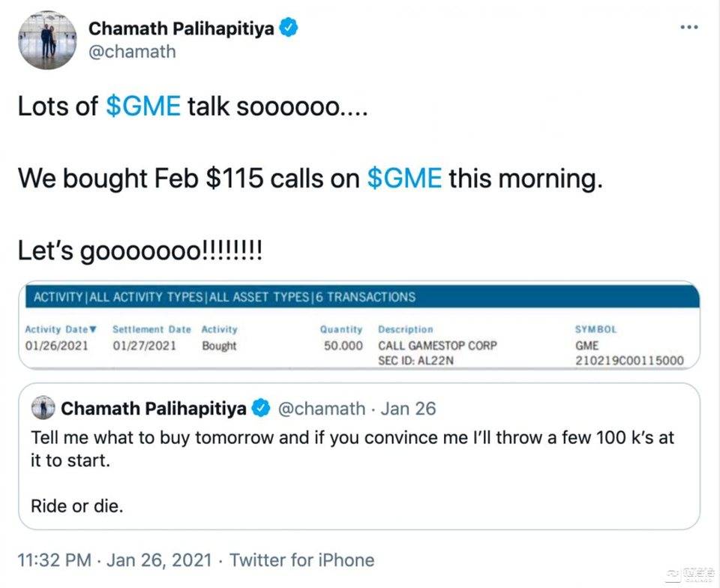This screenshot has height=588, width=720.
Task: Open the first $GME cashtag link
Action: 143,106
